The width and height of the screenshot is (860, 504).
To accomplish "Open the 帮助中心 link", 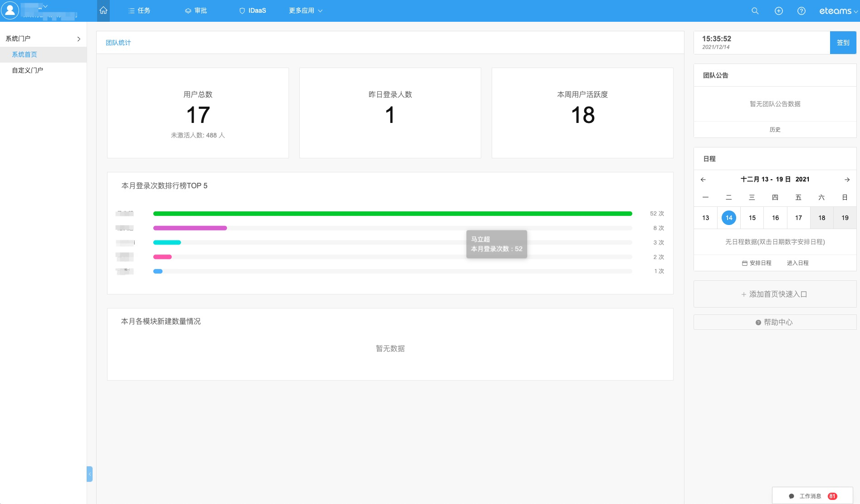I will [775, 322].
